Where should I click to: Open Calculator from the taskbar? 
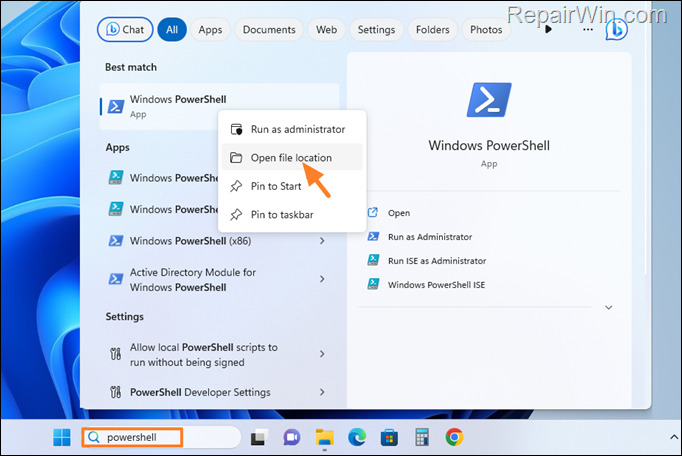422,437
